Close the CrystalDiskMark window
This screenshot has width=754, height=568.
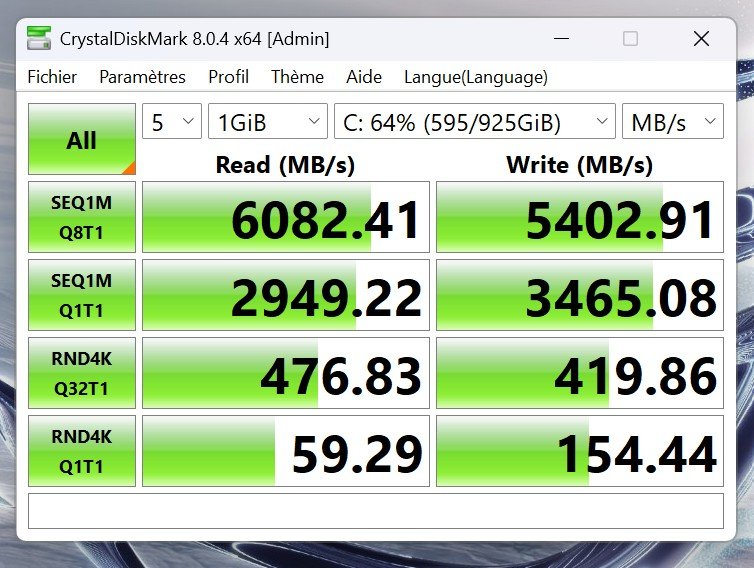[702, 38]
